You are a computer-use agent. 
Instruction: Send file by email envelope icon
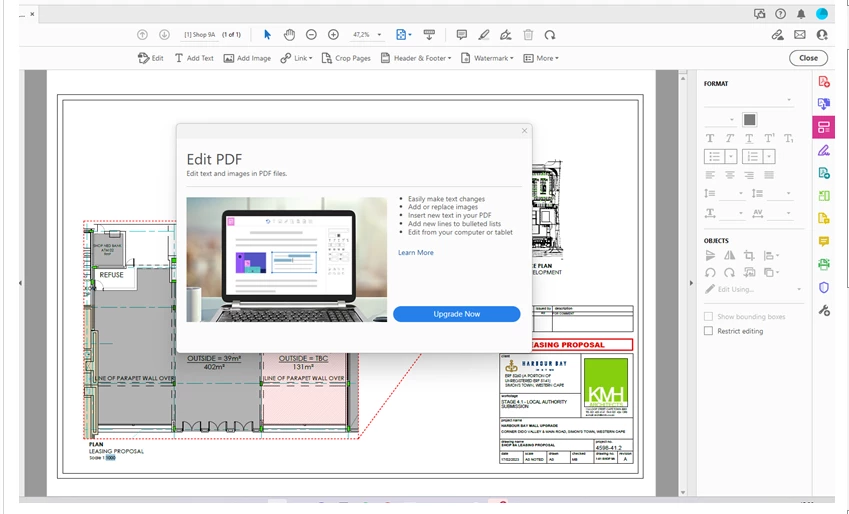click(x=800, y=35)
